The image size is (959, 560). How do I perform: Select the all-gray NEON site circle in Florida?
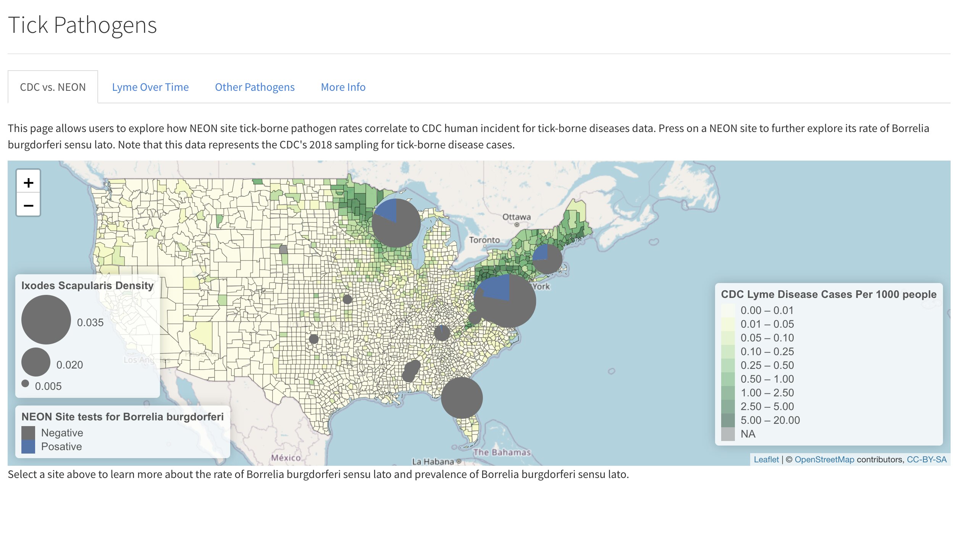(x=462, y=398)
